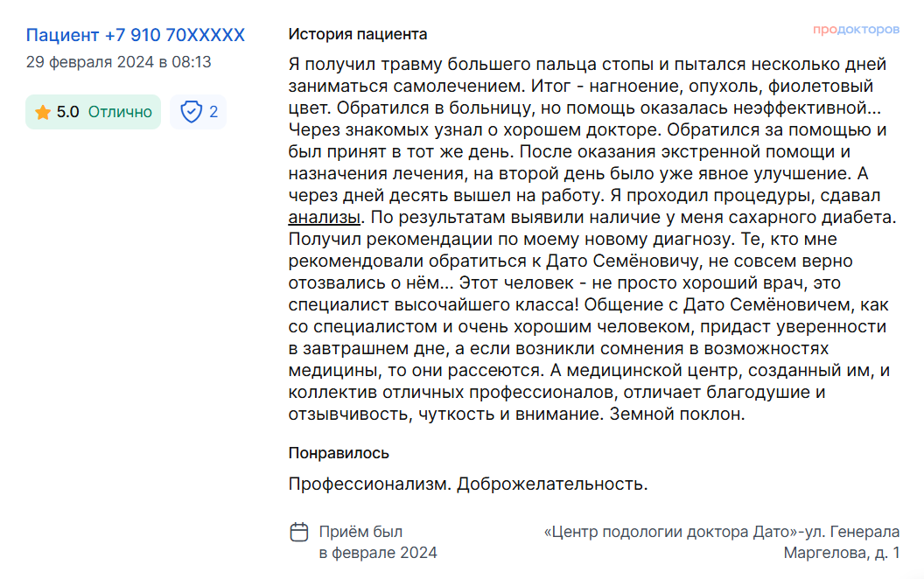
Task: Click the orange star rating icon
Action: [x=42, y=112]
